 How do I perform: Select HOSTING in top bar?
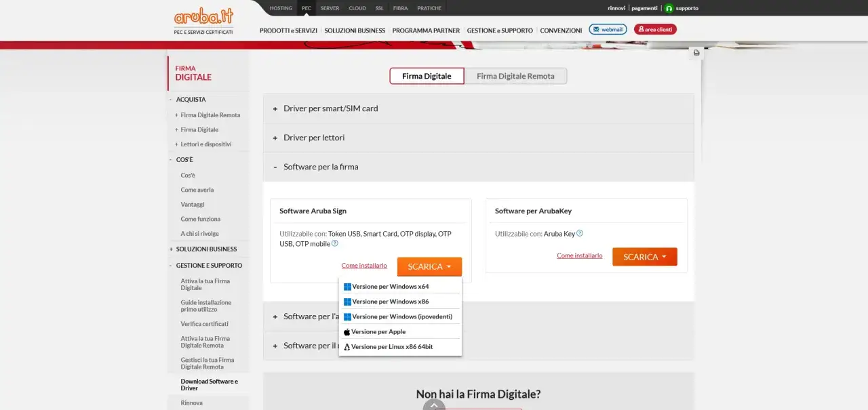tap(281, 8)
